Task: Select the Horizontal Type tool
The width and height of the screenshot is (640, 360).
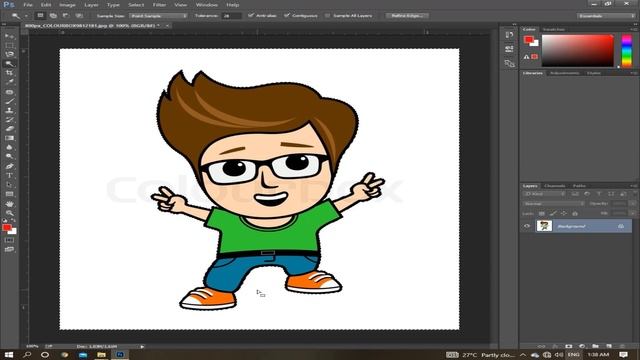Action: click(x=9, y=176)
